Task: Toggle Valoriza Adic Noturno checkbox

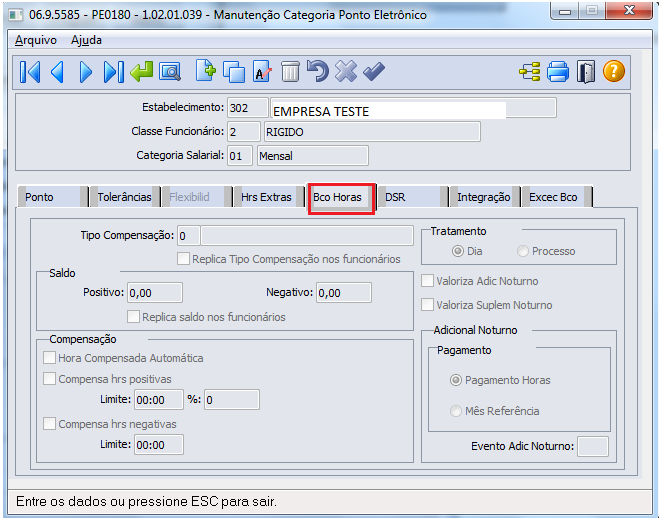Action: click(x=427, y=281)
